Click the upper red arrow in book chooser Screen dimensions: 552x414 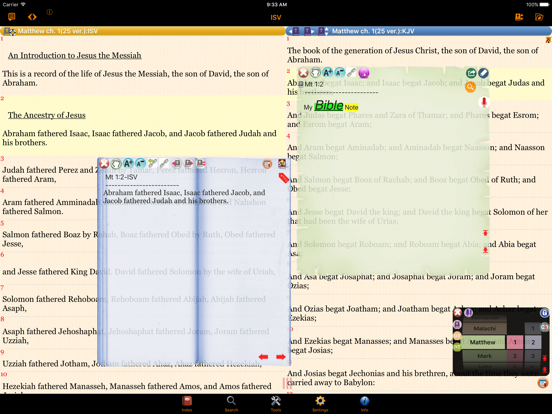(545, 358)
